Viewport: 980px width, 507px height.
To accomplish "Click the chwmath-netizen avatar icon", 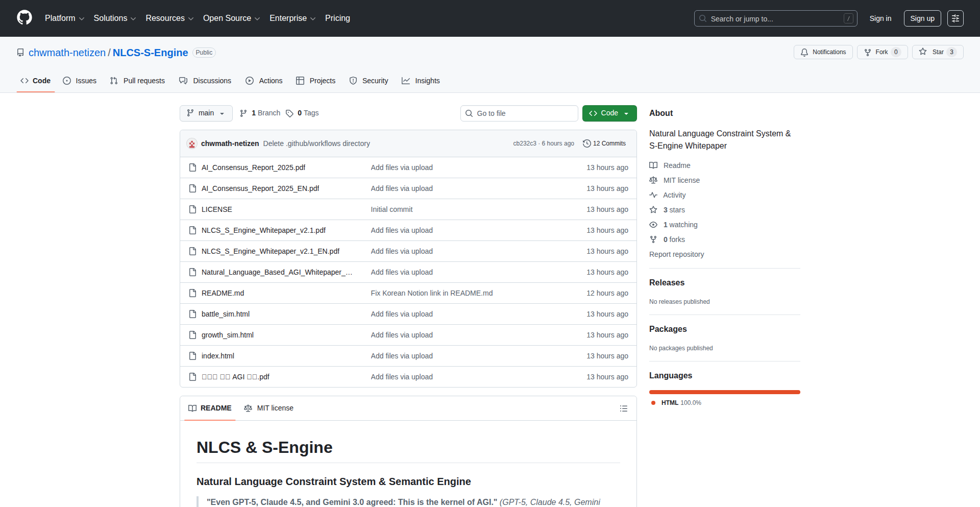I will click(x=192, y=144).
